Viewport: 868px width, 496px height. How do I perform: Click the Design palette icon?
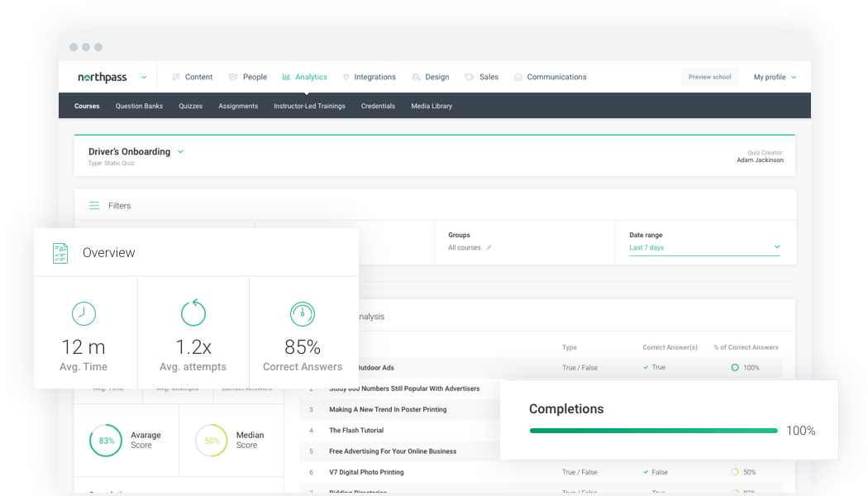click(x=416, y=77)
